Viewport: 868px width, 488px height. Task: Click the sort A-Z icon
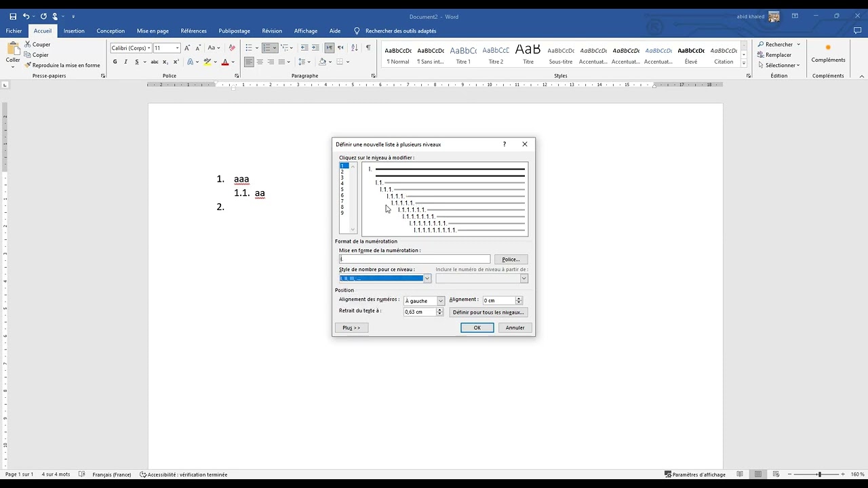354,48
